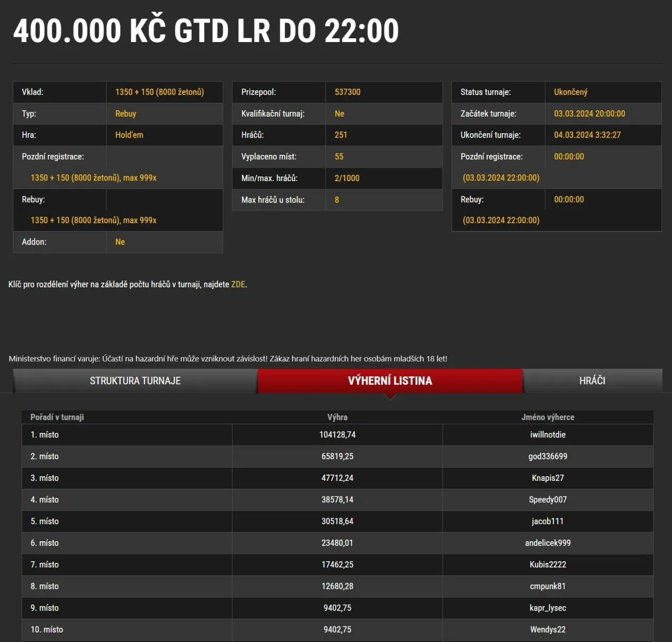Click the Kvalifikační turnaj value Ne
Screen dimensions: 672x642
pyautogui.click(x=339, y=113)
